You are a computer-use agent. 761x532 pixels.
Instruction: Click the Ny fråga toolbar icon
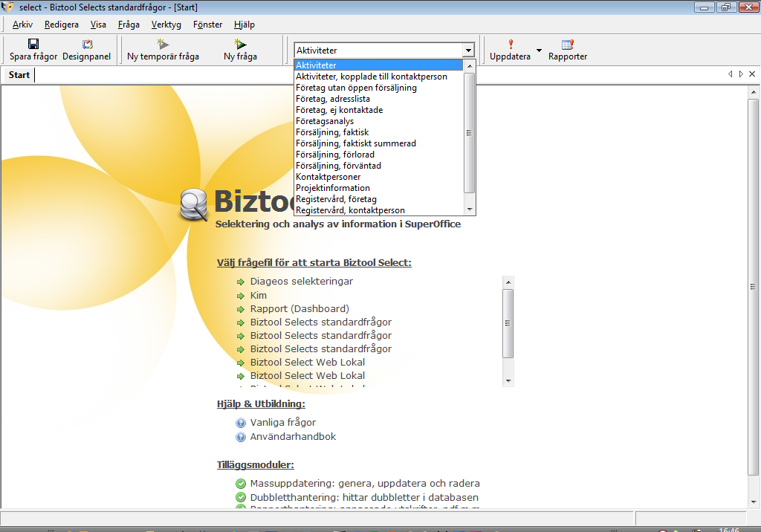click(240, 44)
